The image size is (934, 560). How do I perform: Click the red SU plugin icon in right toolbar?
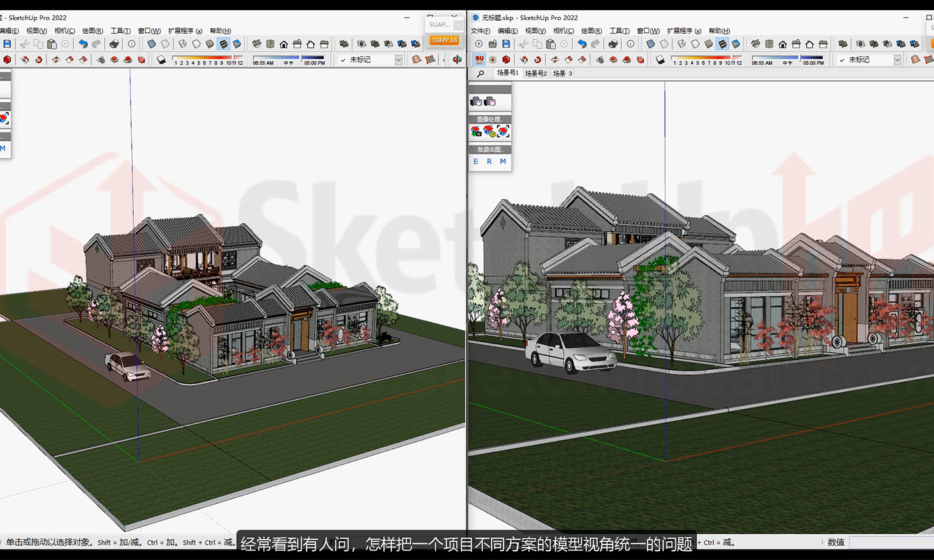point(479,60)
